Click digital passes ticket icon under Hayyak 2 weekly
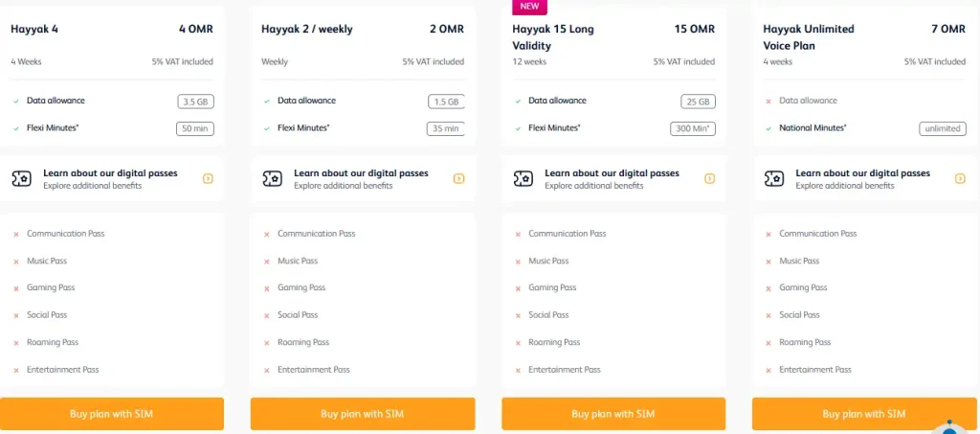 (x=273, y=178)
